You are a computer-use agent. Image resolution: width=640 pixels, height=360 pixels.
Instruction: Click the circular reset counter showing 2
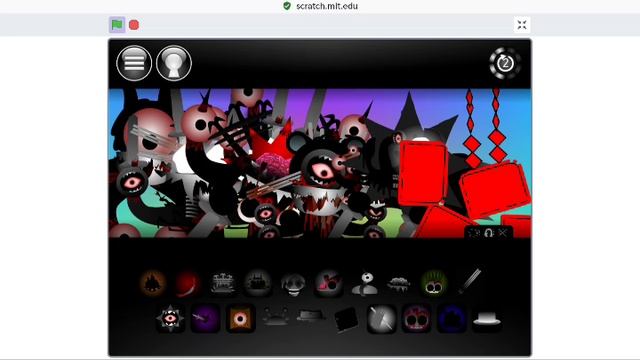coord(505,63)
